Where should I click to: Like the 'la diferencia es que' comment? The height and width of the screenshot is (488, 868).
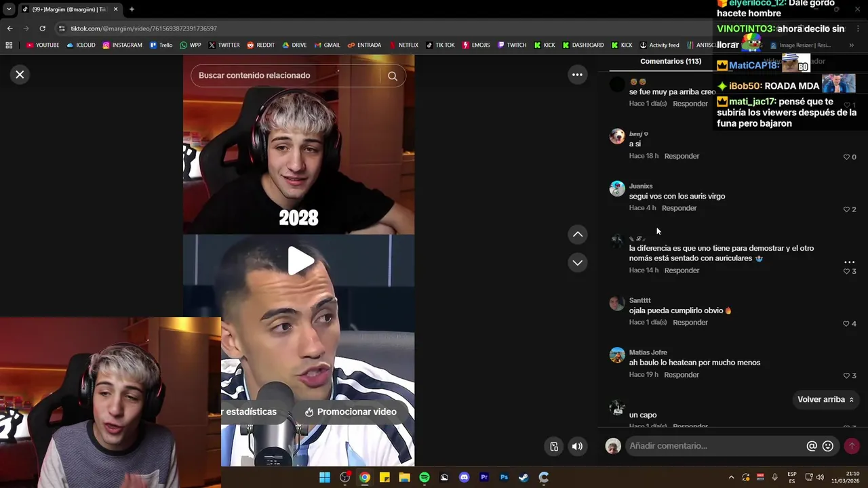846,271
